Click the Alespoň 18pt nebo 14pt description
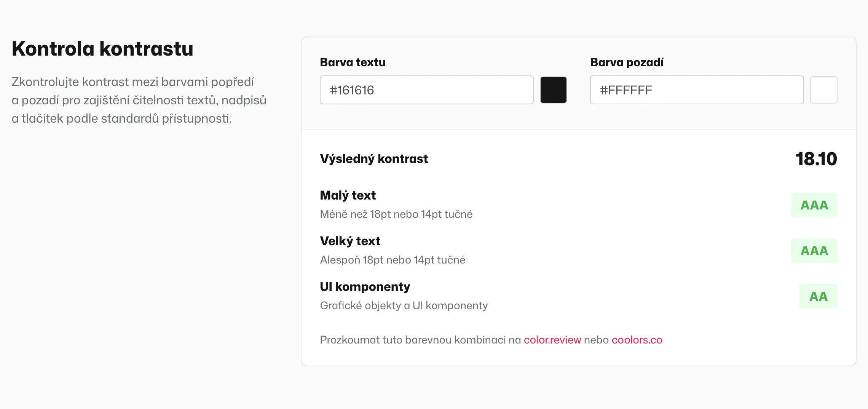868x409 pixels. 393,260
